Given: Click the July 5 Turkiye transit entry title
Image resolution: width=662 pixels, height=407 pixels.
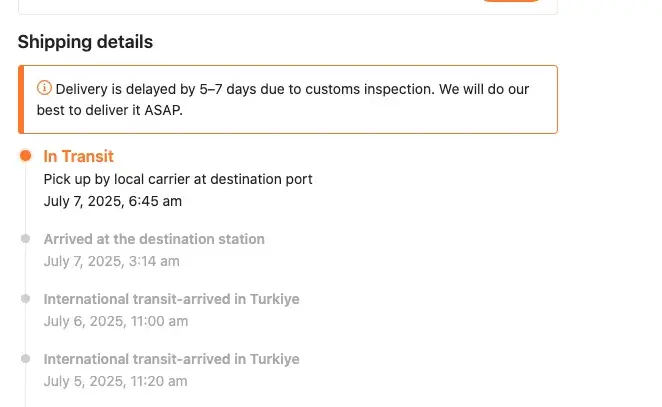Looking at the screenshot, I should (x=171, y=359).
